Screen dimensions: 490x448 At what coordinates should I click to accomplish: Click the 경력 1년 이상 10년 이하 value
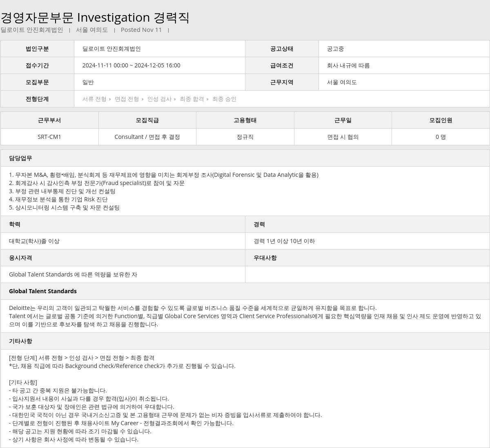(x=284, y=241)
